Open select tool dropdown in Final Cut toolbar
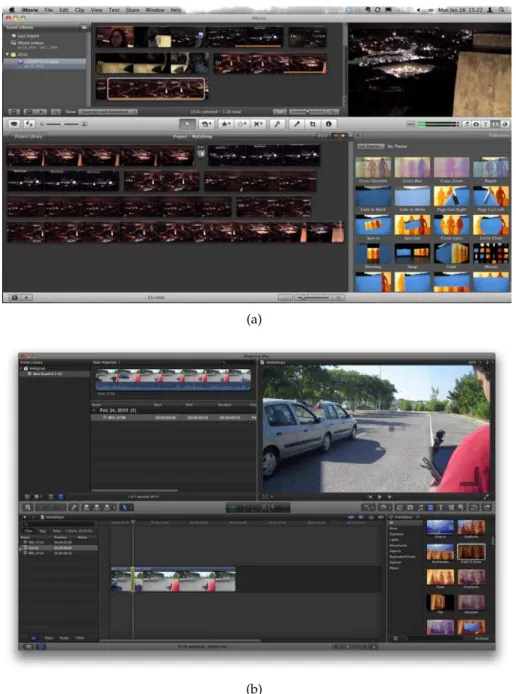516x694 pixels. point(127,508)
